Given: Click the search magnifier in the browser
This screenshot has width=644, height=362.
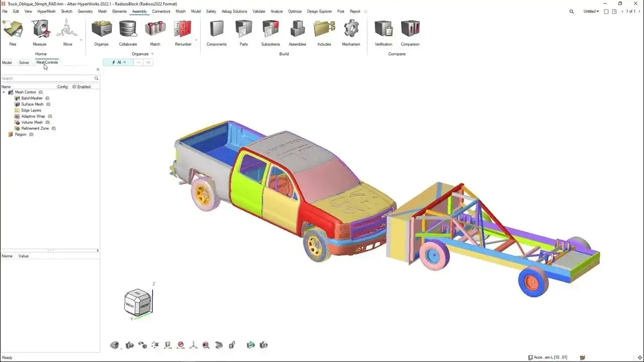Looking at the screenshot, I should coord(96,78).
